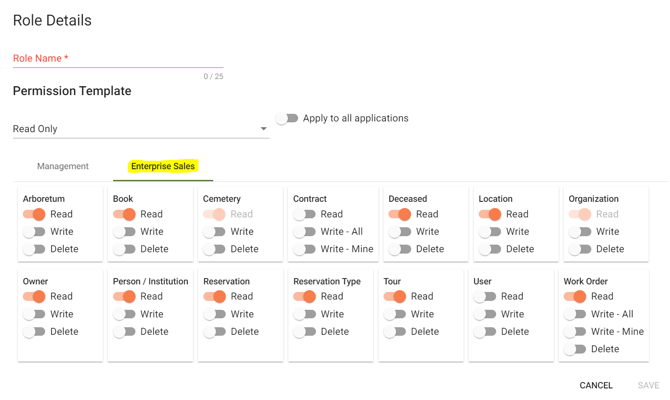Screen dimensions: 670x400
Task: Switch to the Management tab
Action: pos(63,167)
